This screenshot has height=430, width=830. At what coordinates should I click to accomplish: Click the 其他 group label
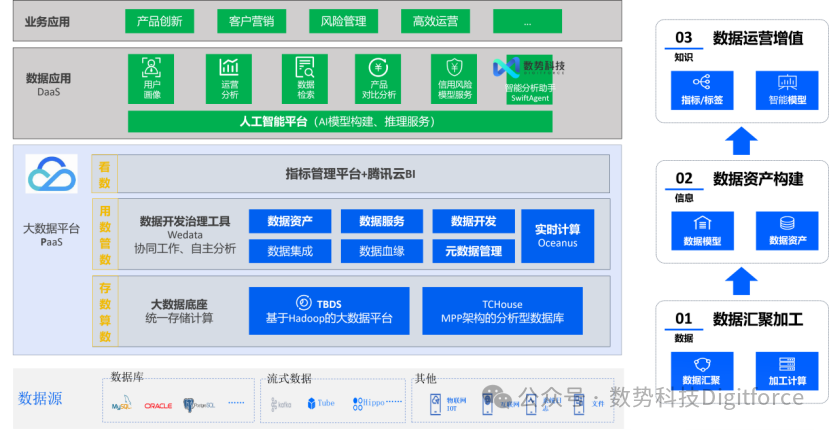pyautogui.click(x=426, y=378)
